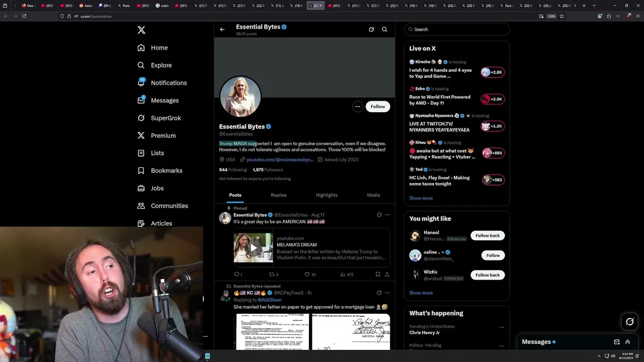Open Articles from sidebar
Image resolution: width=644 pixels, height=362 pixels.
pos(154,223)
